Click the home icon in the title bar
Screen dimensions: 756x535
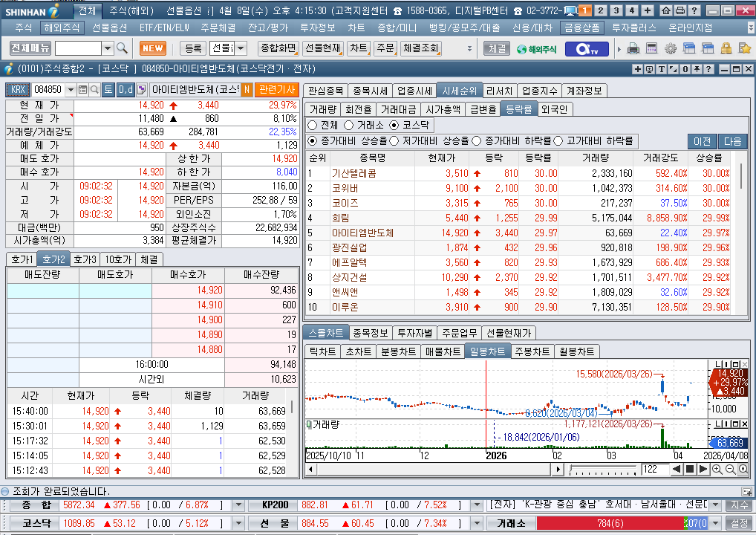666,10
